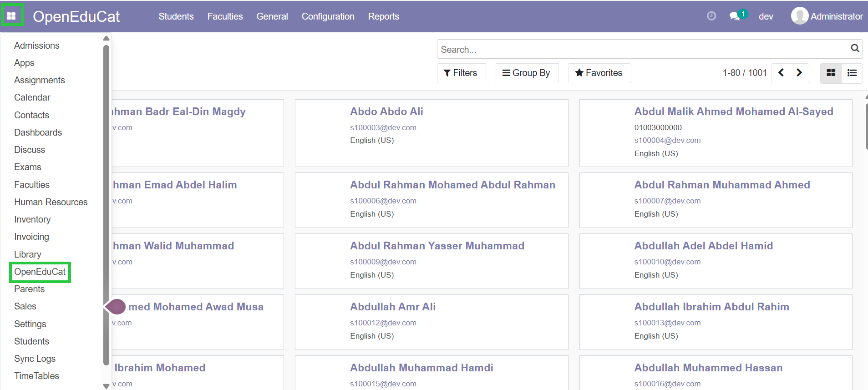This screenshot has height=390, width=868.
Task: Open Parents in sidebar
Action: click(29, 289)
